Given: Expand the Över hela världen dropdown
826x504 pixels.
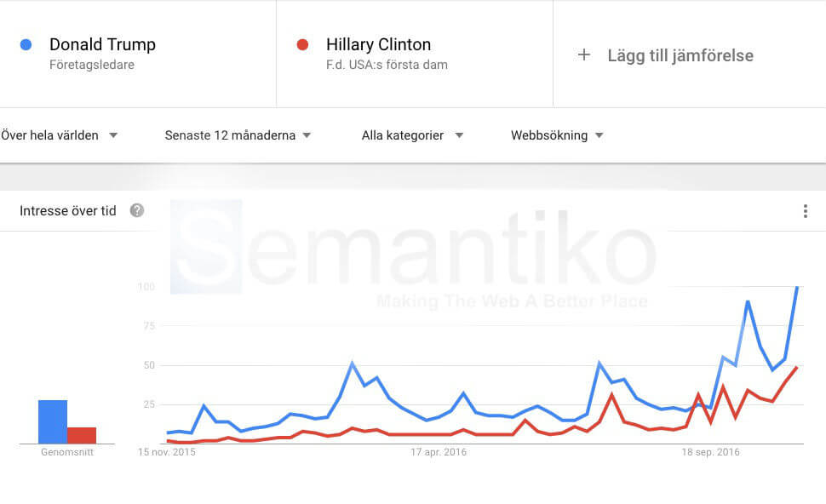Looking at the screenshot, I should point(58,135).
